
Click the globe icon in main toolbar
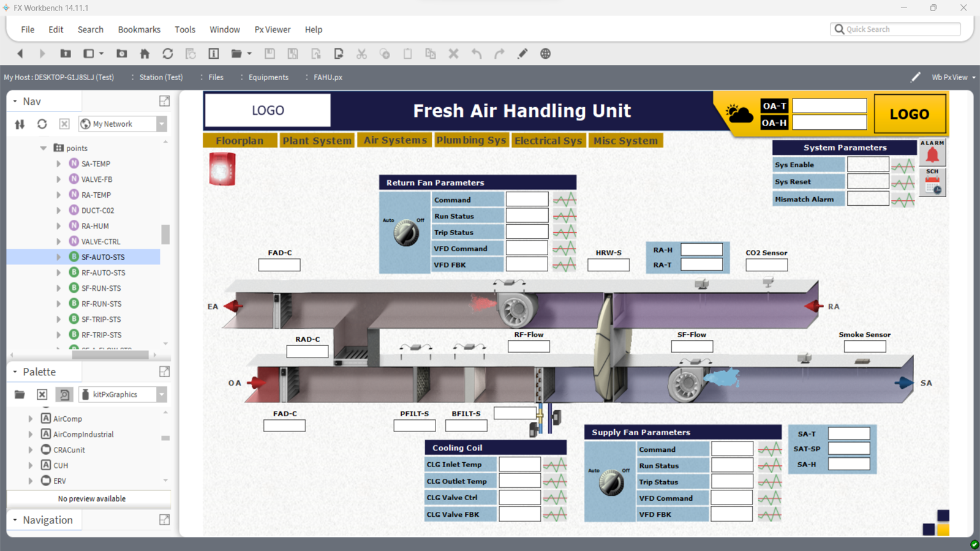click(545, 54)
